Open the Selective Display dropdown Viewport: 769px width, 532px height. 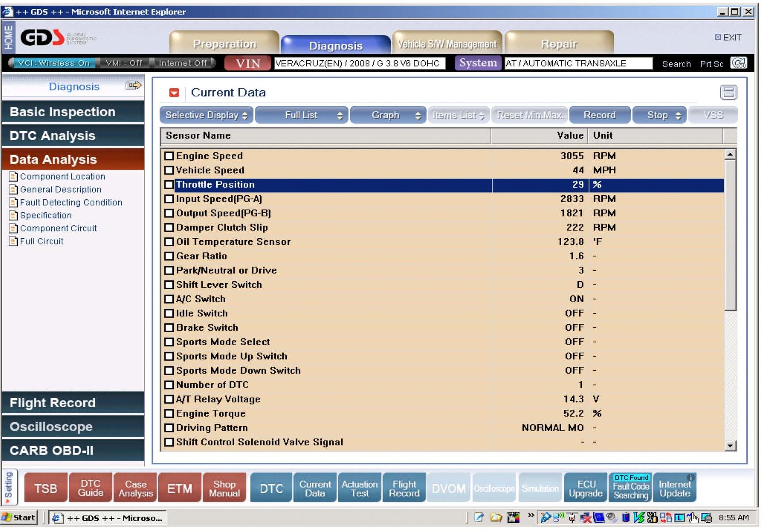pyautogui.click(x=206, y=115)
